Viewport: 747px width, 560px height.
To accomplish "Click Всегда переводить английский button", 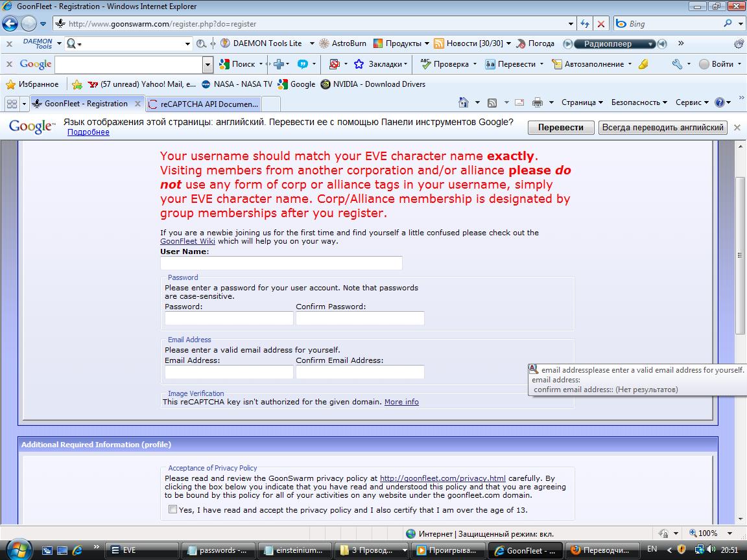I will [663, 127].
